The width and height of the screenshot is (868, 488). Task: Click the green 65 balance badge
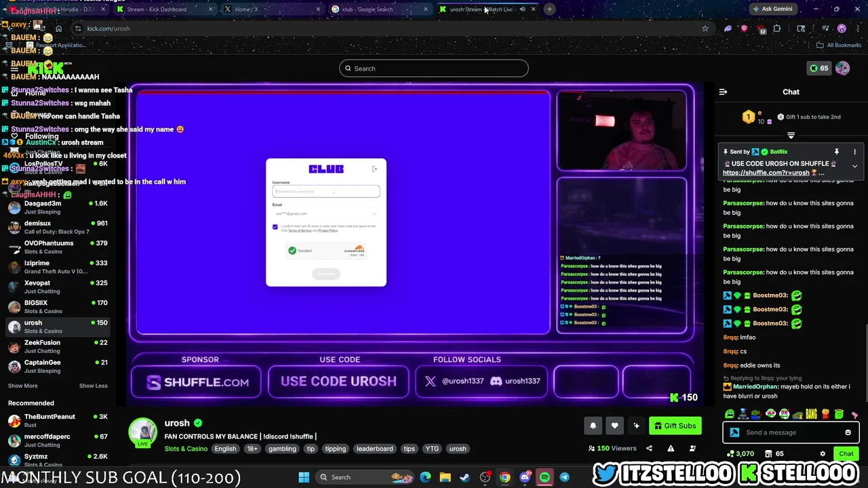coord(818,68)
